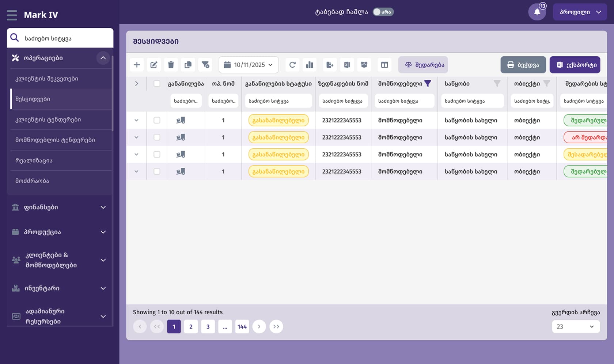Screen dimensions: 614x364
Task: Check the first table row checkbox
Action: pyautogui.click(x=157, y=120)
